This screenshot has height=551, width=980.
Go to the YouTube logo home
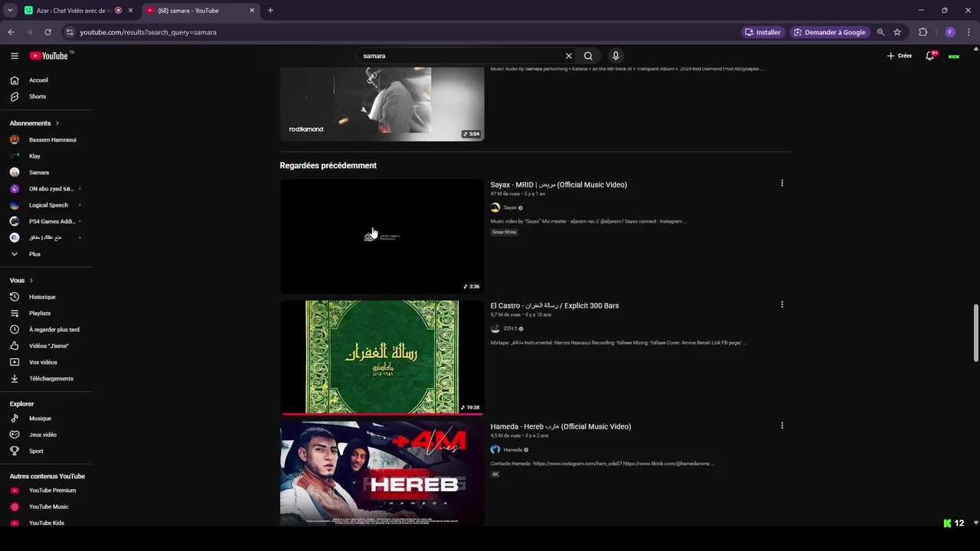pos(49,56)
